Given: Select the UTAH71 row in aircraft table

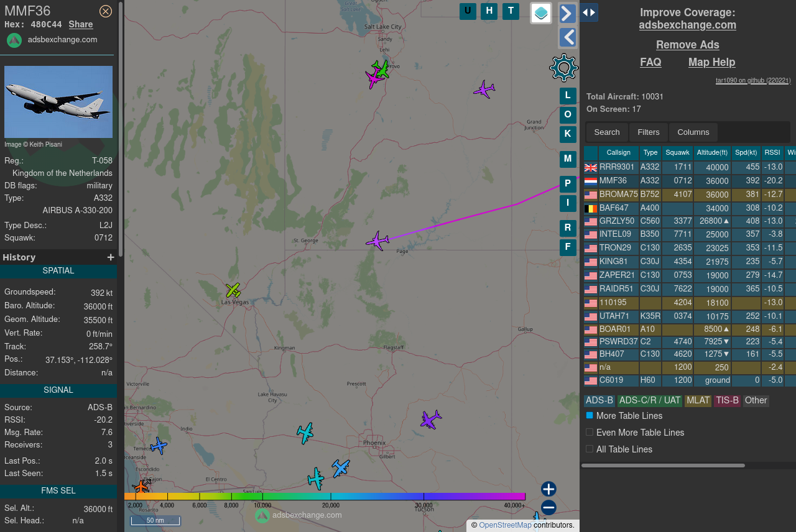Looking at the screenshot, I should pyautogui.click(x=689, y=316).
